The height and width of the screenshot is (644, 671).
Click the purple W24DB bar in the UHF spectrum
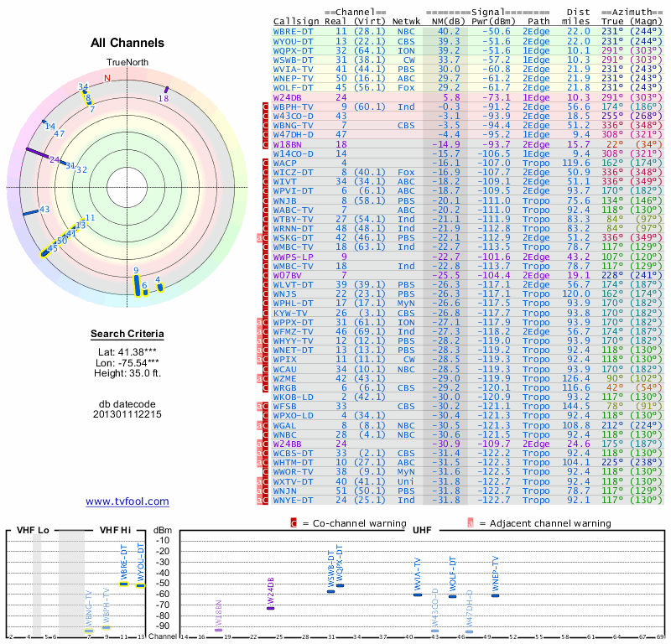tap(270, 607)
